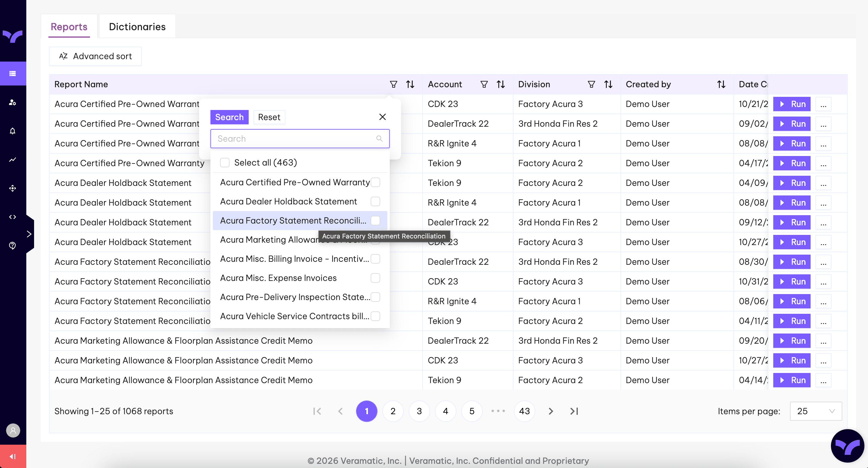Screen dimensions: 868x468
Task: Open the user settings sidebar icon
Action: tap(13, 103)
